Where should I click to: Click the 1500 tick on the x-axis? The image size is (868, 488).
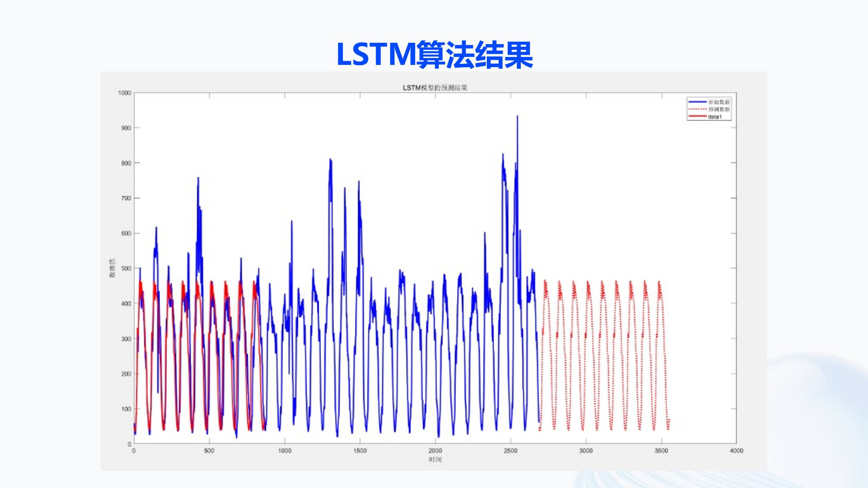point(360,451)
